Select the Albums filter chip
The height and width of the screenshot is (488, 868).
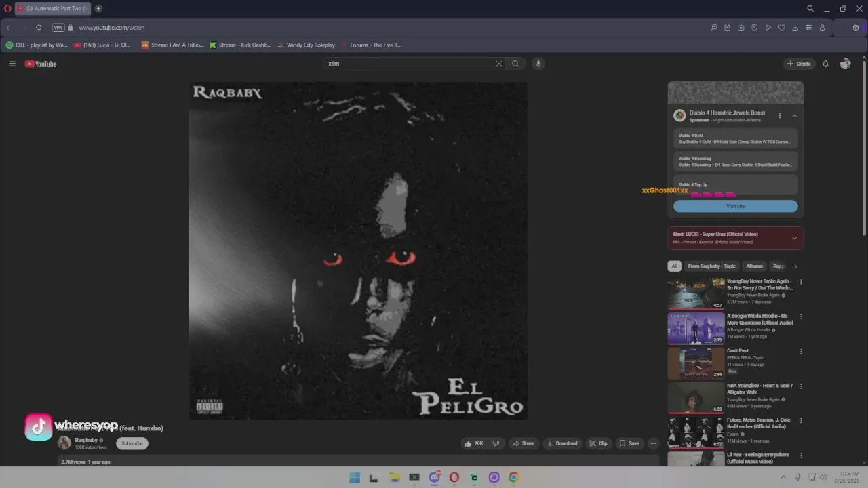tap(754, 266)
